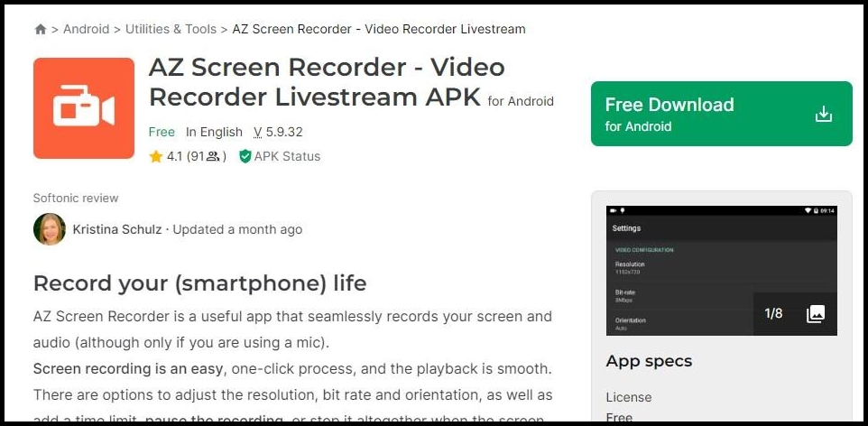The height and width of the screenshot is (426, 868).
Task: Click the AZ Screen Recorder breadcrumb title
Action: (x=379, y=30)
